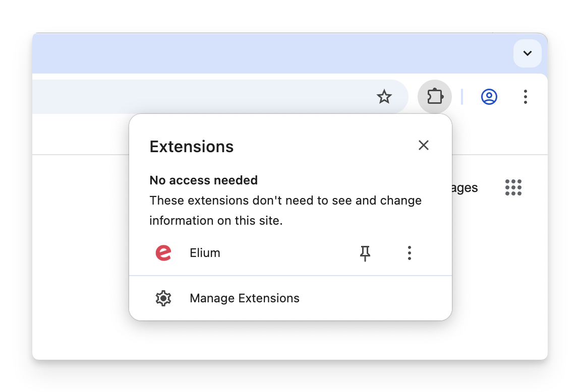The image size is (580, 392).
Task: Open the profile avatar icon
Action: click(489, 97)
